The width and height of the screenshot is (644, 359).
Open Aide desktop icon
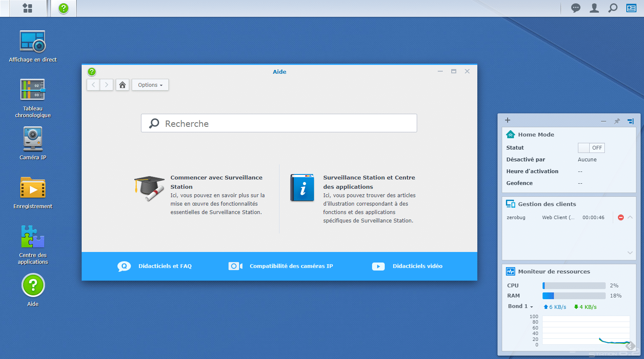(x=33, y=290)
